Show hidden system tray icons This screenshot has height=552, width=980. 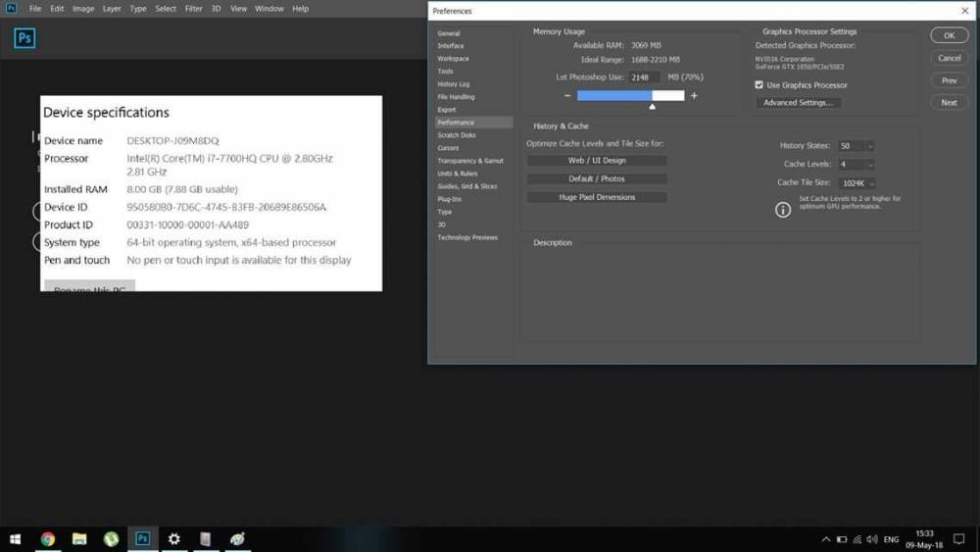[825, 539]
